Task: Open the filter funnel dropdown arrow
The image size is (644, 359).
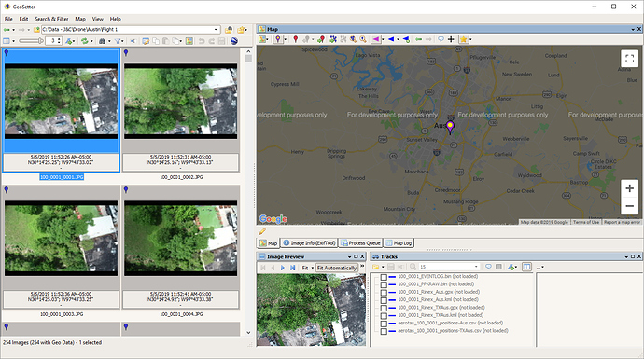Action: [122, 41]
